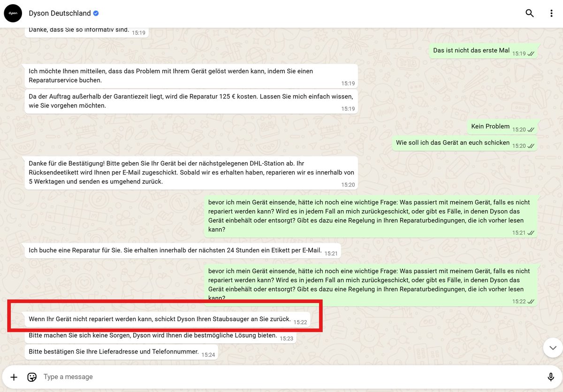Click timestamp 15:23 on keine Sorgen message
The image size is (563, 392).
tap(287, 339)
